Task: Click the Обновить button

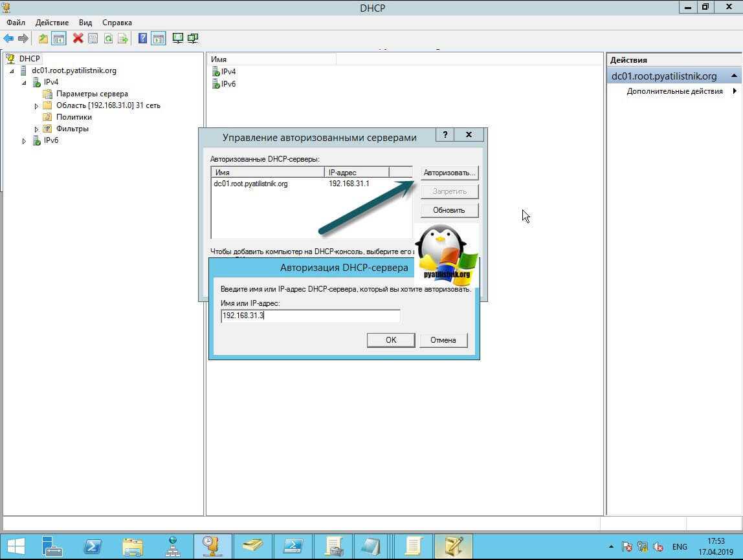Action: (x=449, y=210)
